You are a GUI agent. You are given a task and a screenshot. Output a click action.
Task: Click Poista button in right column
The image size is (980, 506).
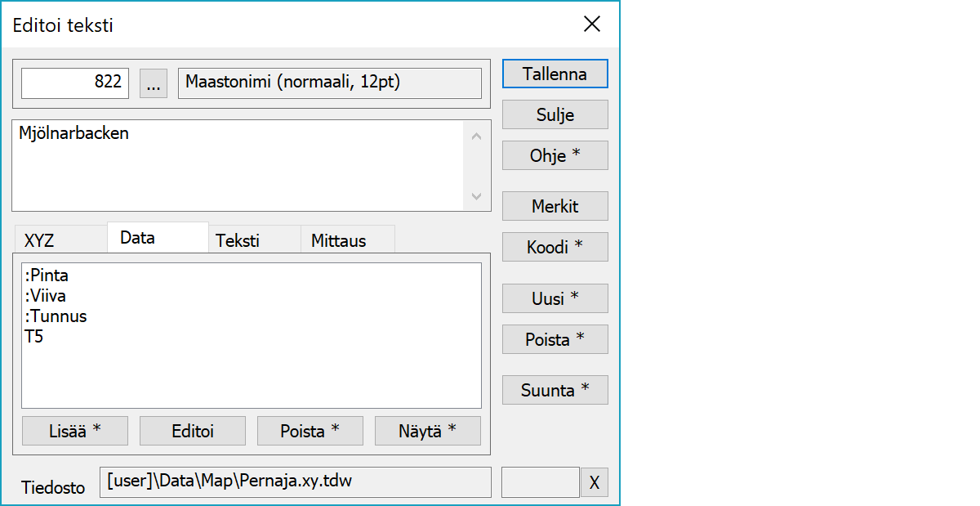click(555, 339)
